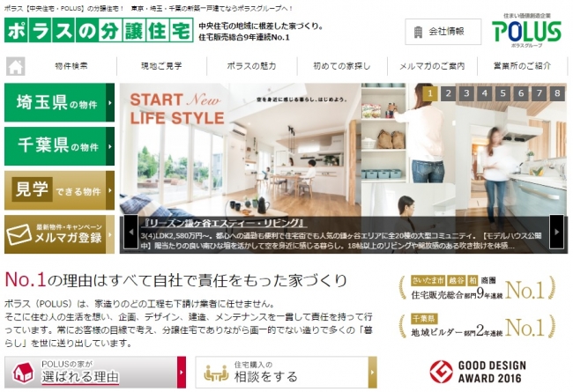Open 見学できる物件 gold button
Image resolution: width=573 pixels, height=392 pixels.
(x=60, y=190)
